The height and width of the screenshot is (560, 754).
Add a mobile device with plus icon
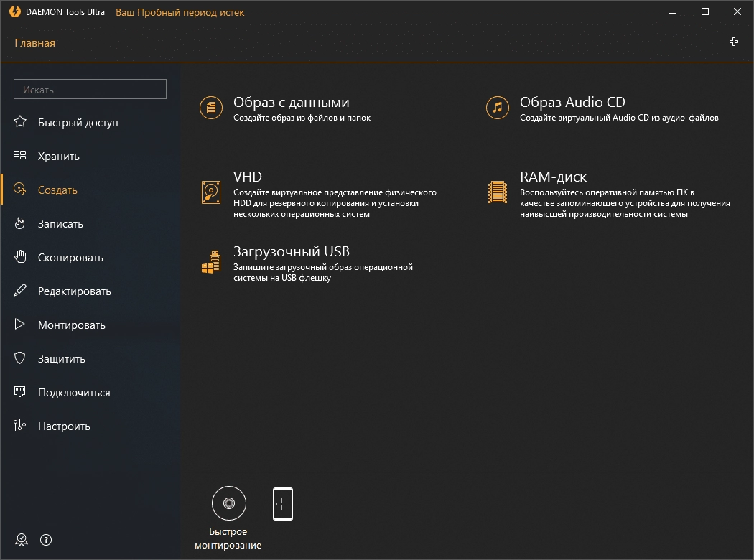tap(283, 504)
